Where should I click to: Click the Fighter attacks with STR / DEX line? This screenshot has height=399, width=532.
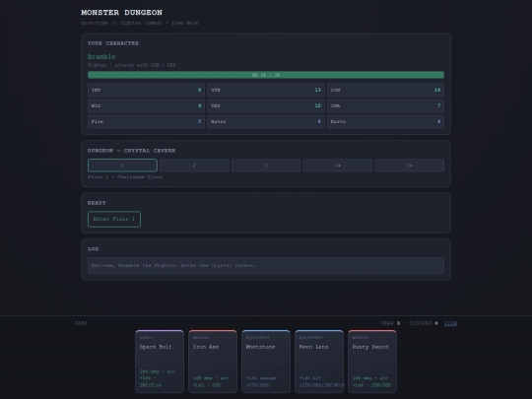(132, 65)
